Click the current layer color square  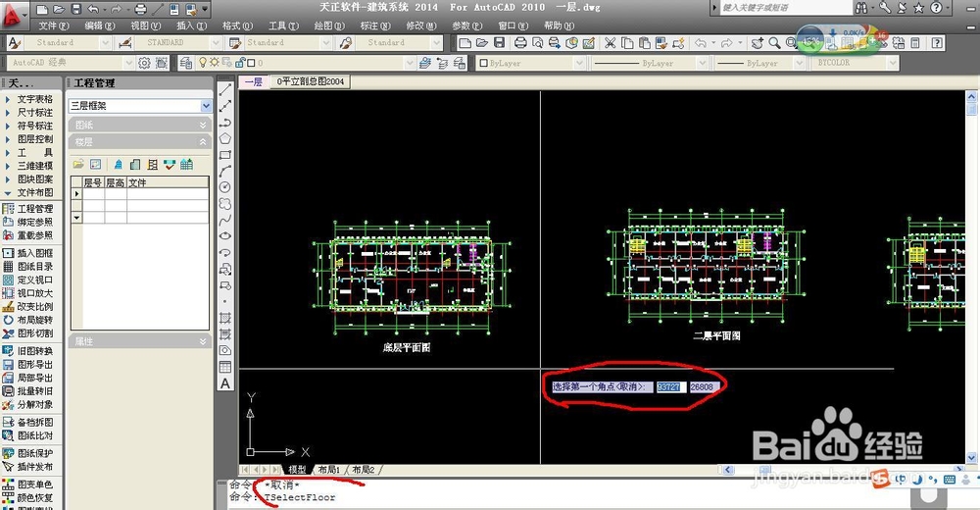pyautogui.click(x=251, y=63)
